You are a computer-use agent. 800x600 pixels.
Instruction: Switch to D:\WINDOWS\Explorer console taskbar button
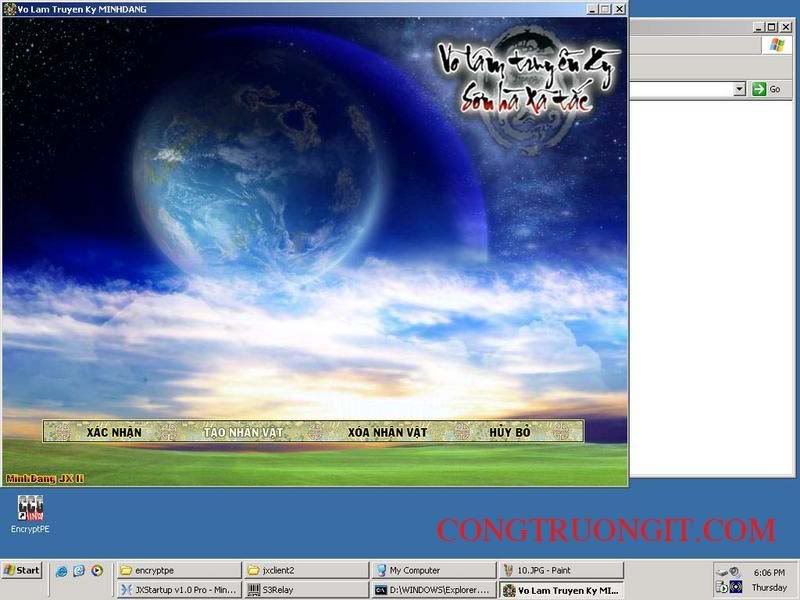click(434, 590)
